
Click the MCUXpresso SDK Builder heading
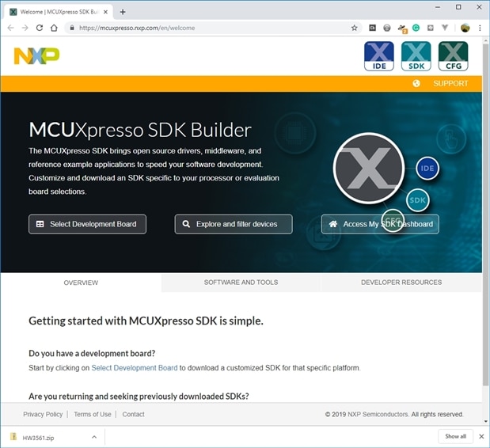tap(140, 130)
